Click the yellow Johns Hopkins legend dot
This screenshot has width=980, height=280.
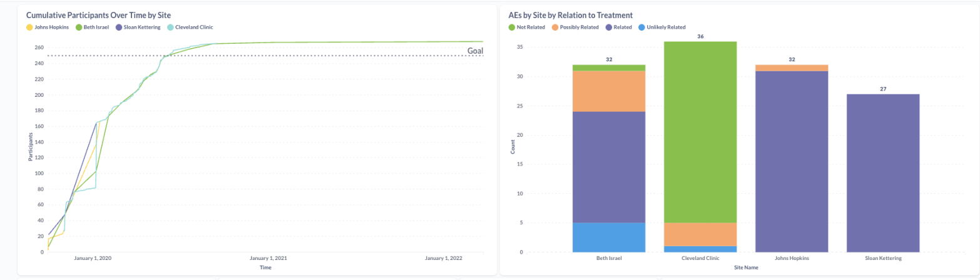[29, 27]
